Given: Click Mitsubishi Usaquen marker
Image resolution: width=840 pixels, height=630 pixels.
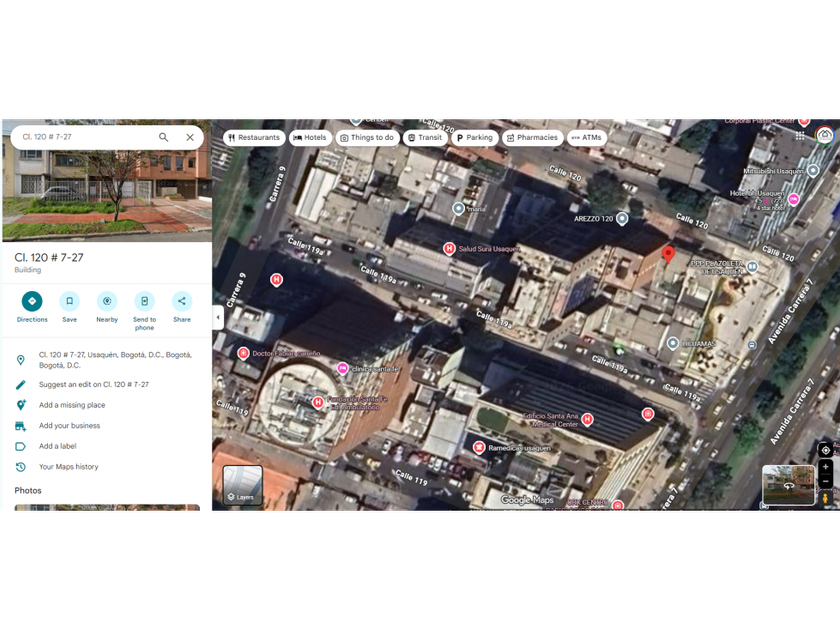Looking at the screenshot, I should (x=813, y=171).
